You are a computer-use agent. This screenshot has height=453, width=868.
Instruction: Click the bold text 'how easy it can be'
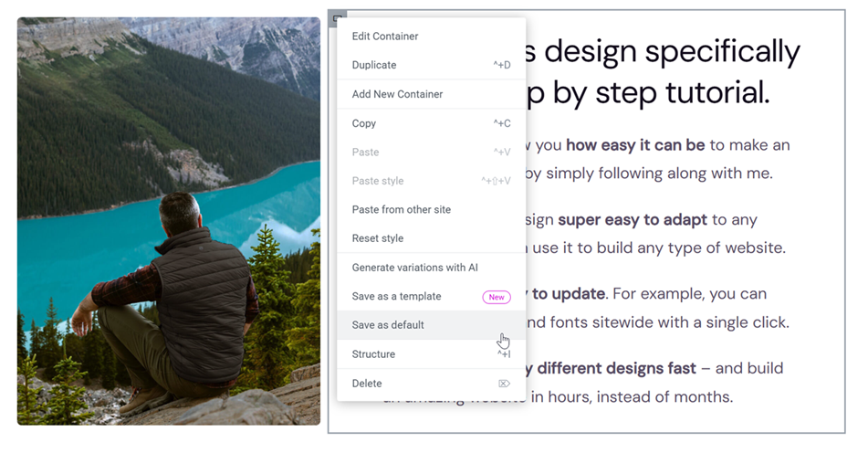coord(635,145)
